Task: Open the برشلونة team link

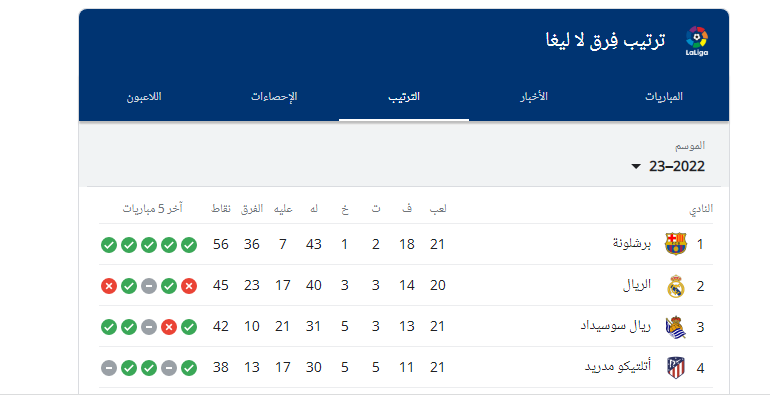Action: point(631,244)
